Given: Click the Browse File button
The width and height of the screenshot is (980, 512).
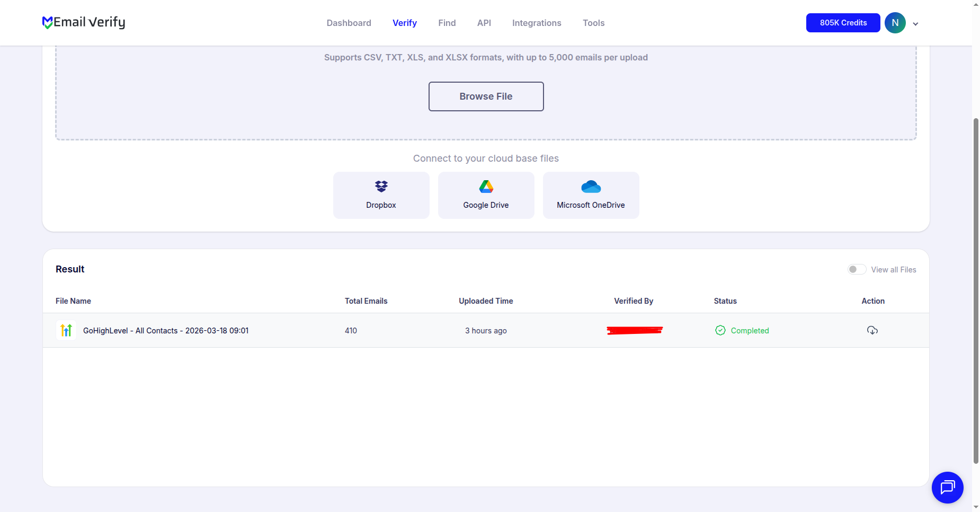Looking at the screenshot, I should tap(486, 96).
